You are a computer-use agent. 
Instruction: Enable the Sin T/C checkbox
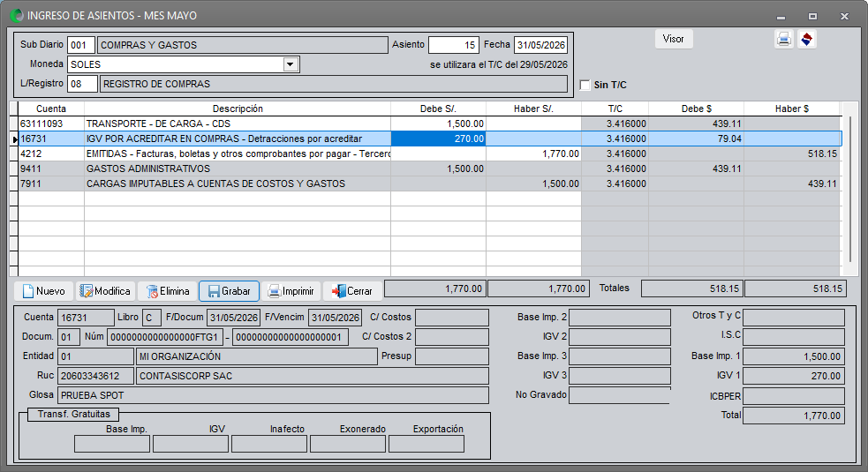pos(585,85)
